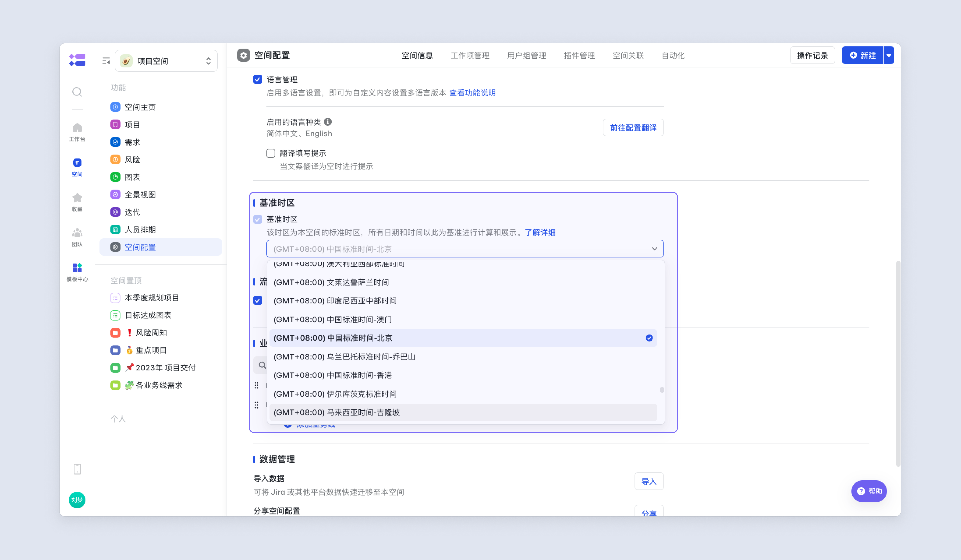The height and width of the screenshot is (560, 961).
Task: Enable the 翻译填写提示 checkbox
Action: coord(271,153)
